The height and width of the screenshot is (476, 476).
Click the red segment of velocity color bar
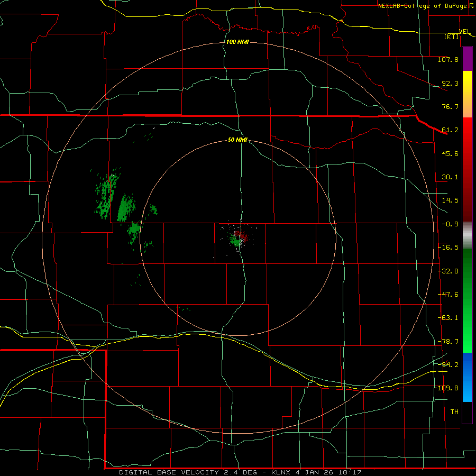tap(467, 169)
